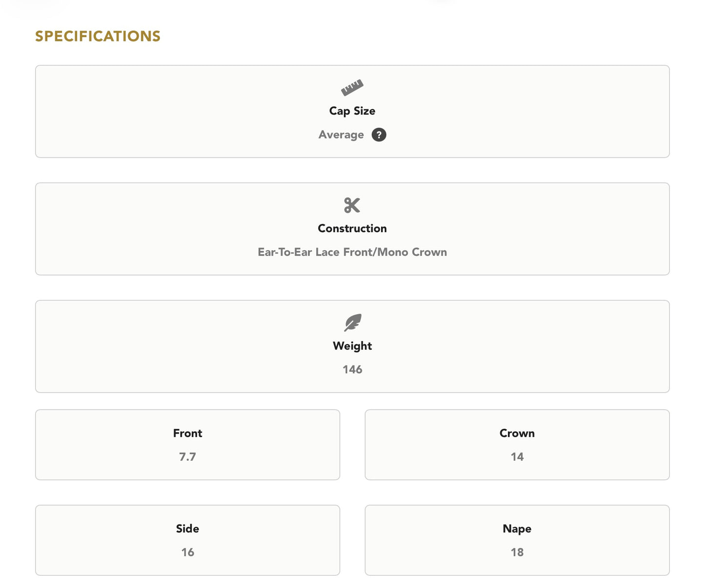Click the Nape measurement label
This screenshot has height=588, width=705.
[x=517, y=529]
